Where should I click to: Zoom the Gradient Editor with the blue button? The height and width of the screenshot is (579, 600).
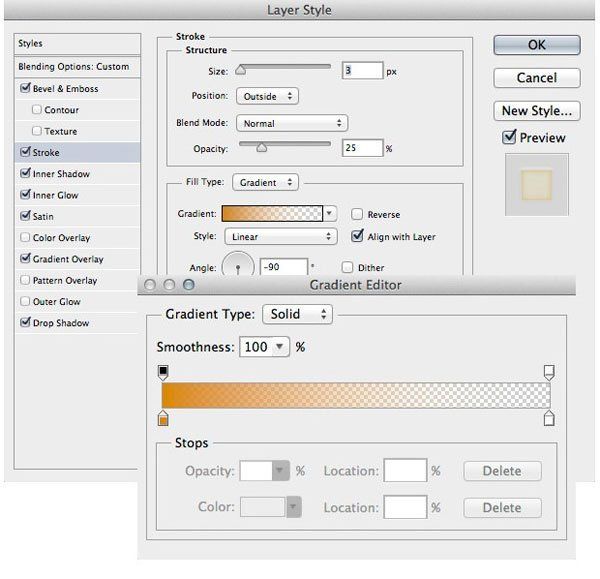point(189,284)
